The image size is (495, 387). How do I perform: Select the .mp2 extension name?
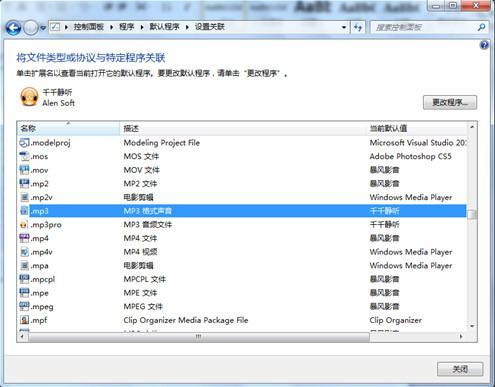(40, 184)
